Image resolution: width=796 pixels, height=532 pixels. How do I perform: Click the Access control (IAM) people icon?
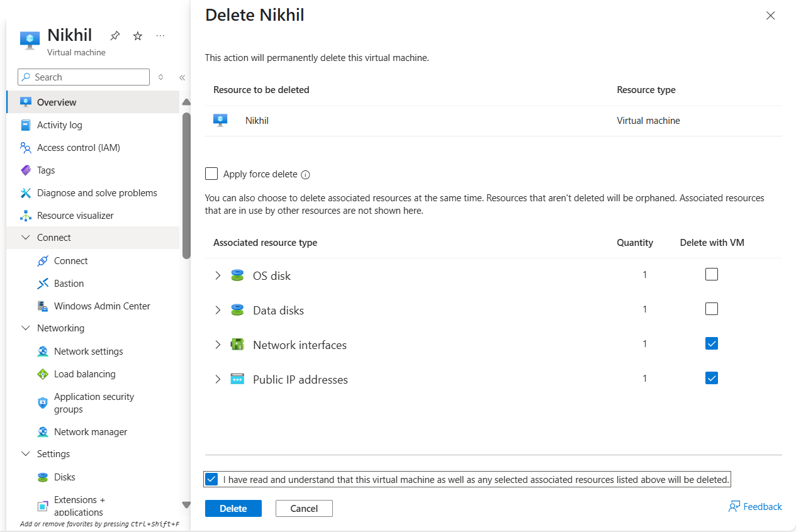click(26, 148)
